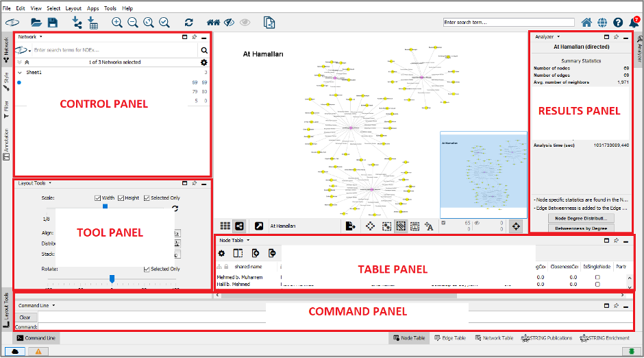The height and width of the screenshot is (358, 644).
Task: Toggle Width scale checkbox
Action: click(98, 198)
